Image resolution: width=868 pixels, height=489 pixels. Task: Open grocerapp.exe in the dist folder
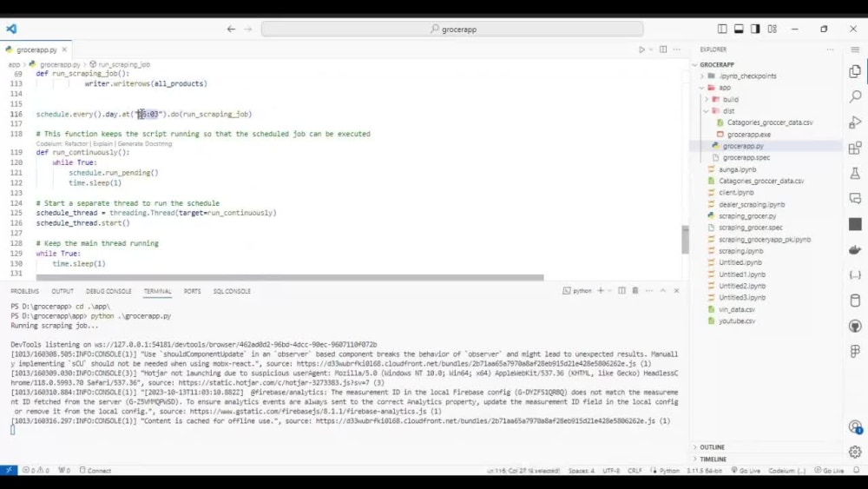[x=748, y=134]
